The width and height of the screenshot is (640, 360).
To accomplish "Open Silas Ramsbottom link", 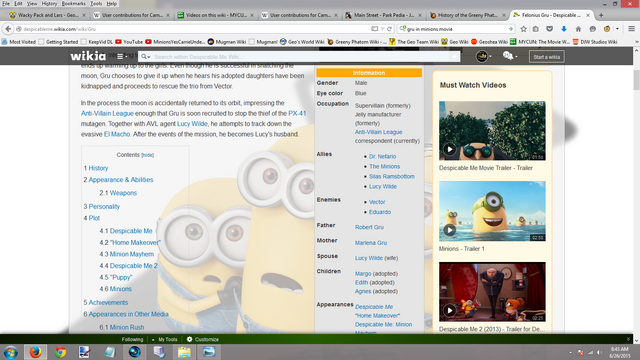I will pyautogui.click(x=392, y=176).
